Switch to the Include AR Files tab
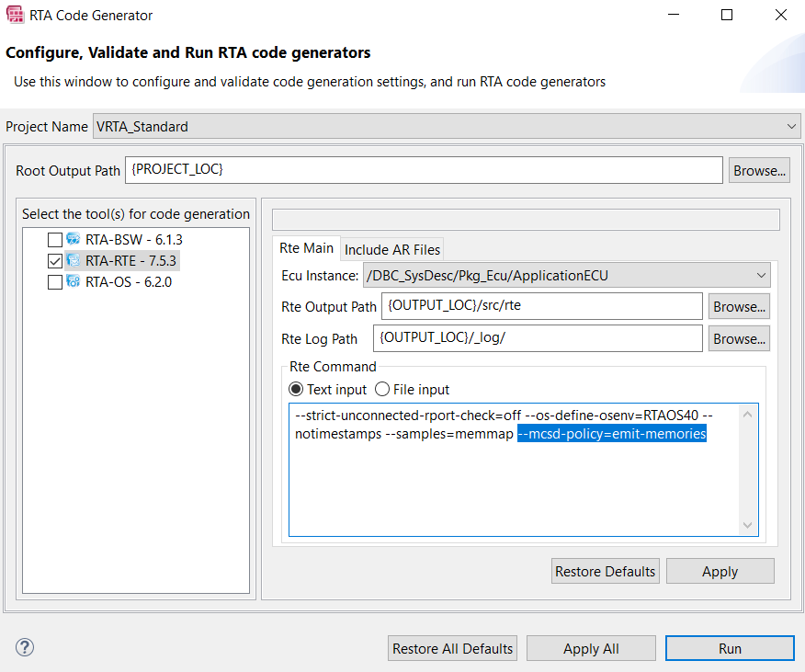The height and width of the screenshot is (672, 805). point(392,250)
